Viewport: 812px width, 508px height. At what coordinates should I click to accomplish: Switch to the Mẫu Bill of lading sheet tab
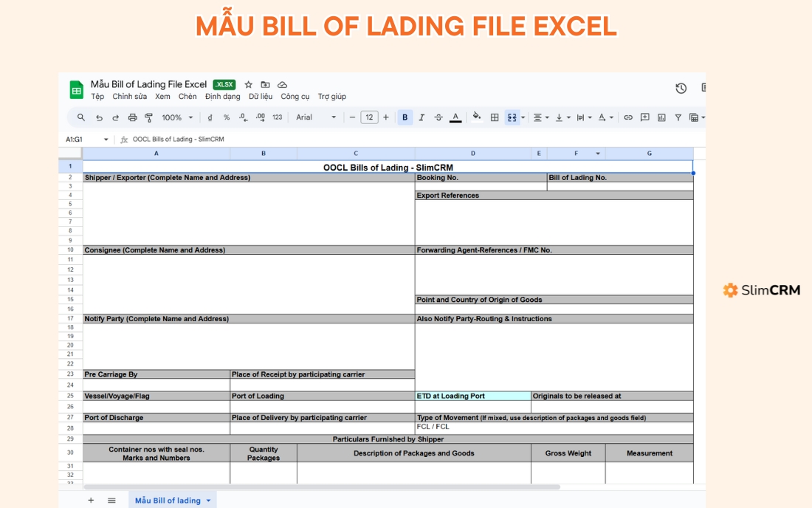[168, 500]
